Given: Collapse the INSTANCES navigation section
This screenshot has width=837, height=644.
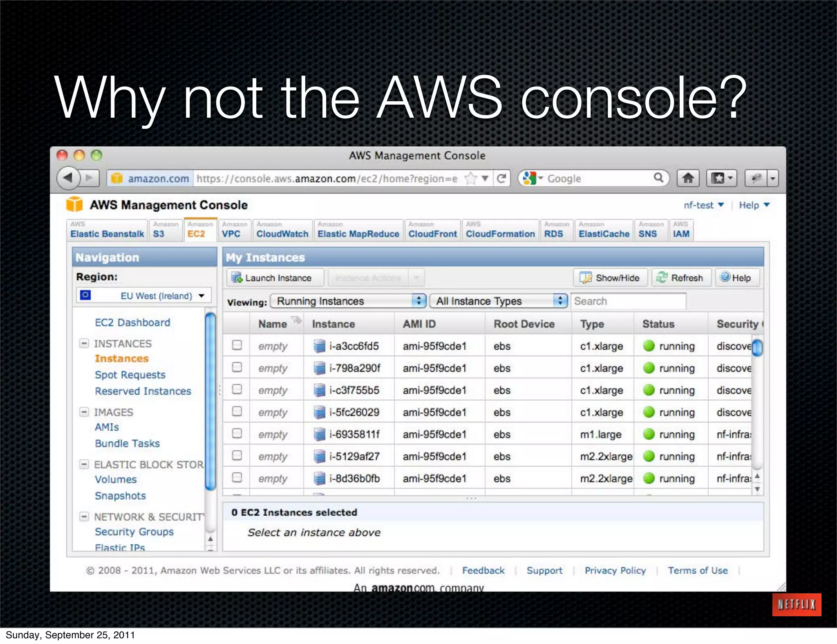Looking at the screenshot, I should [84, 343].
